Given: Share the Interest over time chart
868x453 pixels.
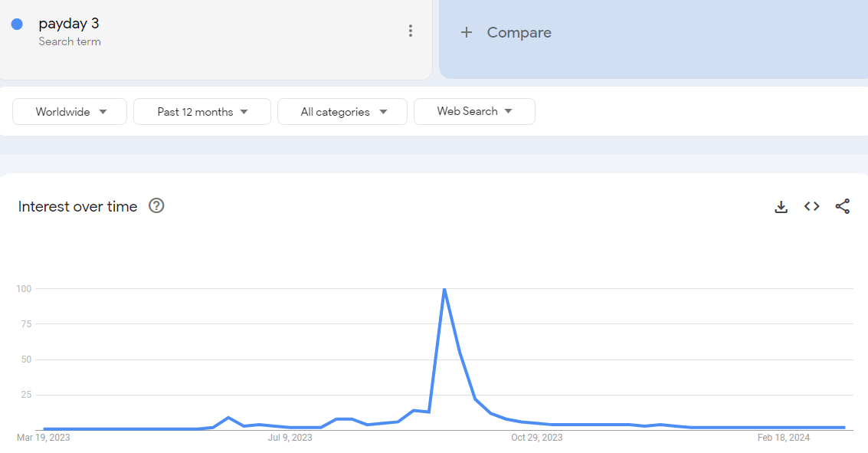Looking at the screenshot, I should [x=843, y=206].
